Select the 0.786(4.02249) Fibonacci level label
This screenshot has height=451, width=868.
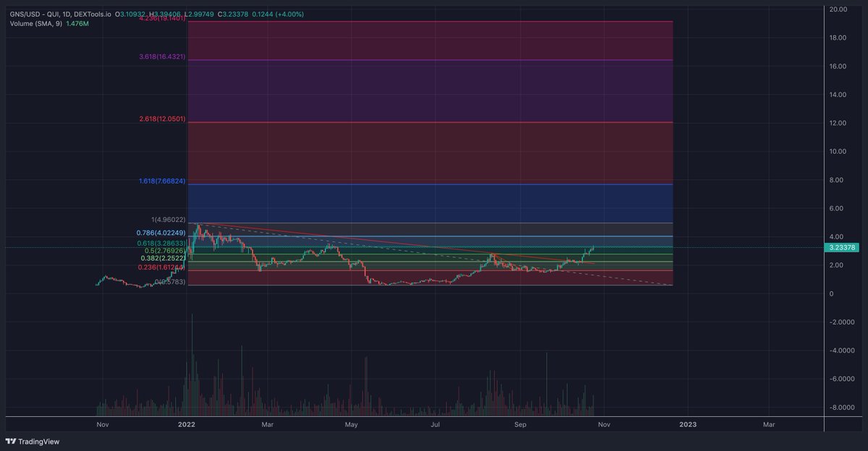point(161,233)
